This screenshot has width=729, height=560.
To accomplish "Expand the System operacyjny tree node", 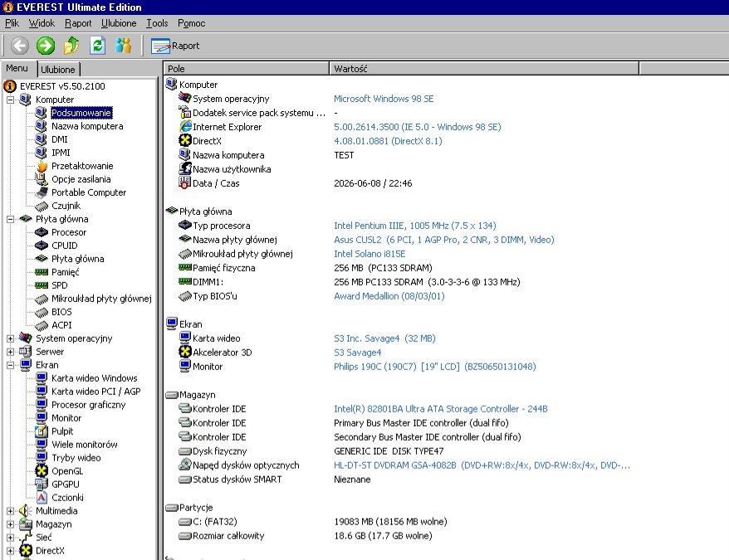I will coord(10,338).
